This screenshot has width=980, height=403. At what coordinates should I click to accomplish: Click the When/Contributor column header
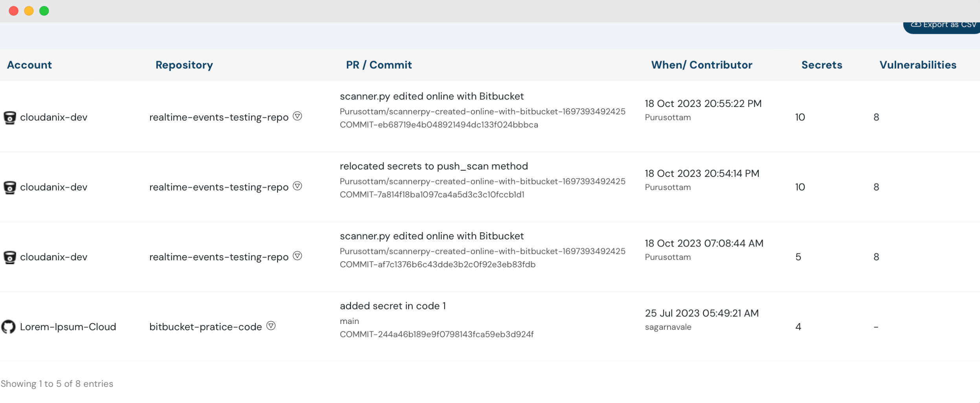701,64
